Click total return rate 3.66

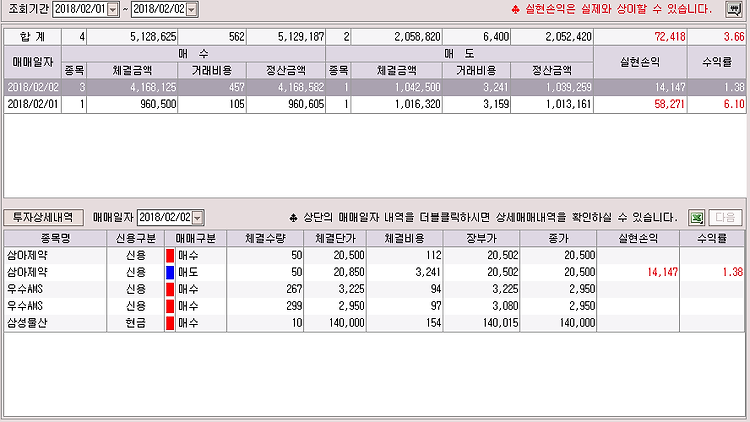[717, 37]
